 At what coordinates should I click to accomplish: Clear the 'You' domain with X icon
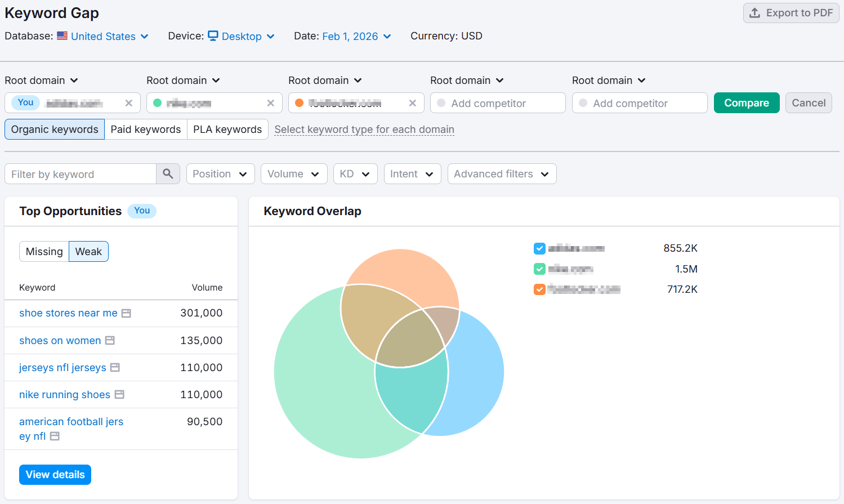[x=129, y=103]
